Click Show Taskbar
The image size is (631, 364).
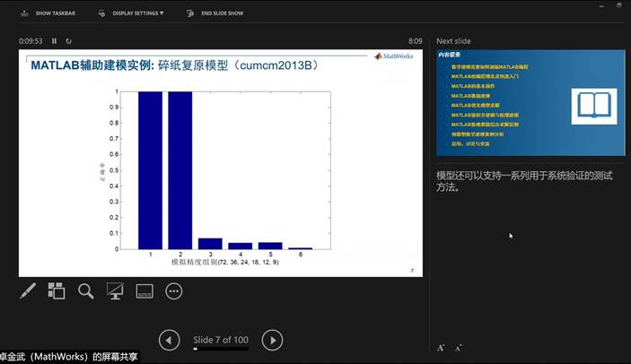48,13
